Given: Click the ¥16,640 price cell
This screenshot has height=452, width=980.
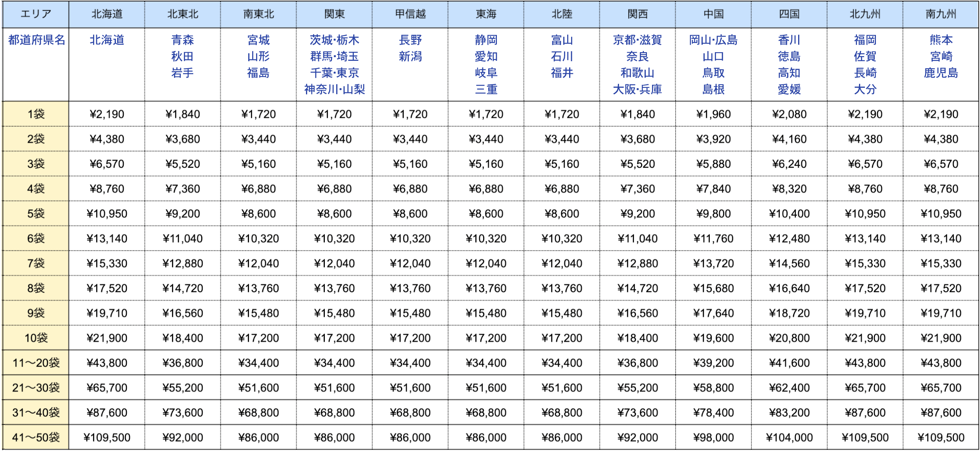Looking at the screenshot, I should 789,288.
